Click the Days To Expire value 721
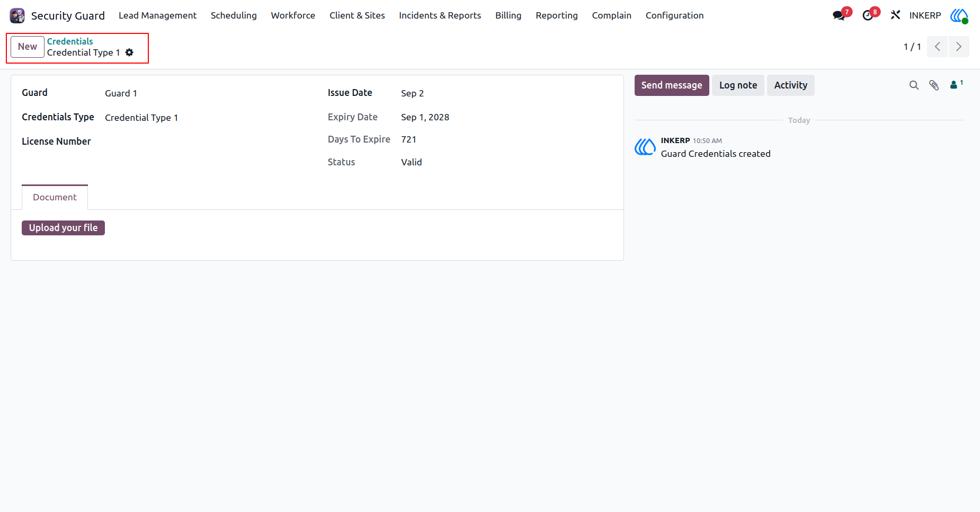Viewport: 980px width, 512px height. [408, 139]
